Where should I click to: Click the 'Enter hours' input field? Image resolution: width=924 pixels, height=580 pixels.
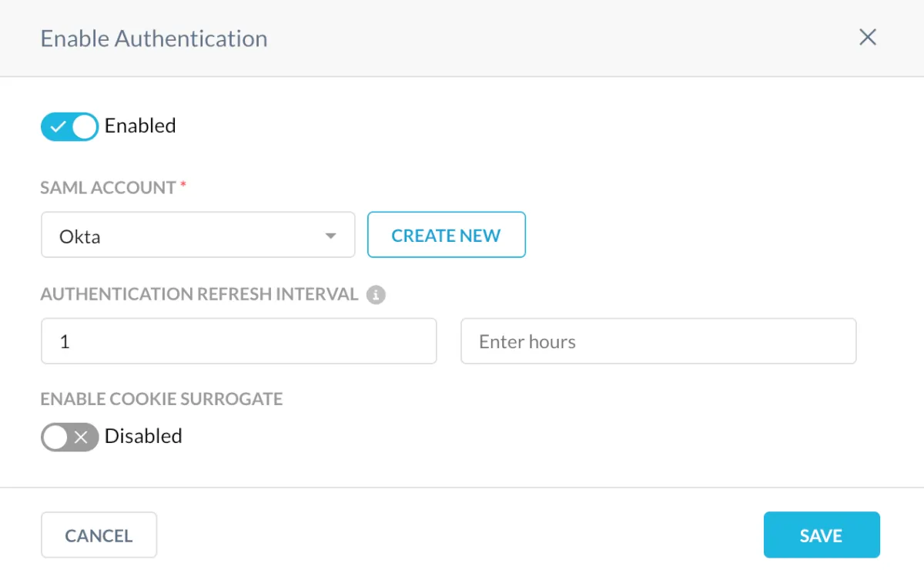coord(658,341)
